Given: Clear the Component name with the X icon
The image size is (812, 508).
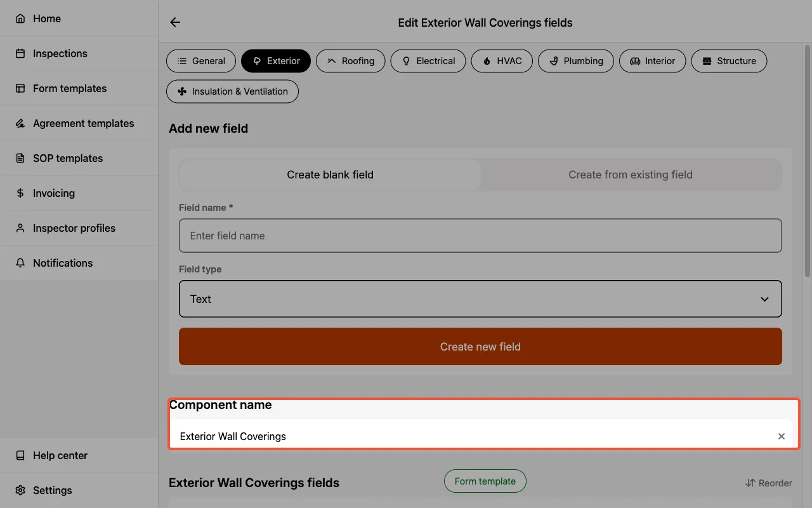Looking at the screenshot, I should (781, 436).
